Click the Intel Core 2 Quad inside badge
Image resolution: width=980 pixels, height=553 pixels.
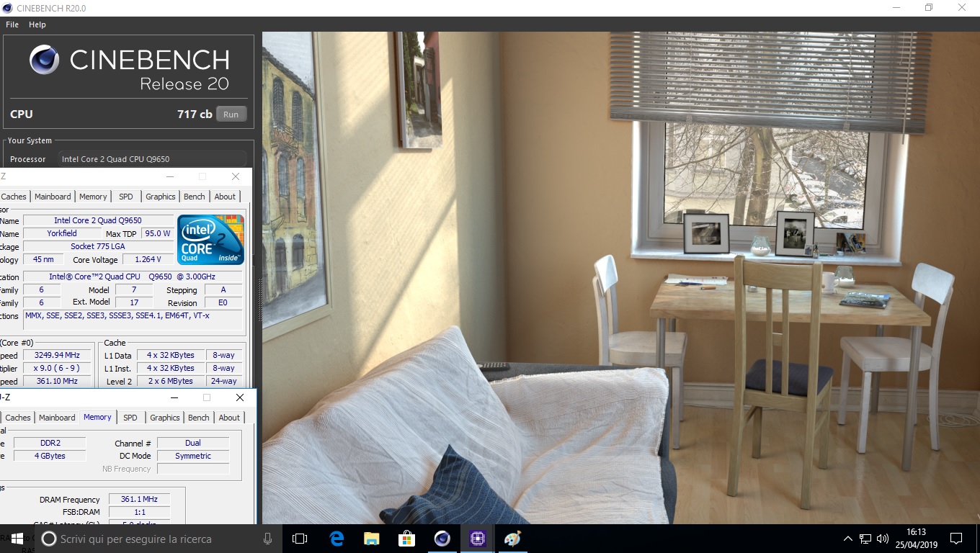[211, 240]
